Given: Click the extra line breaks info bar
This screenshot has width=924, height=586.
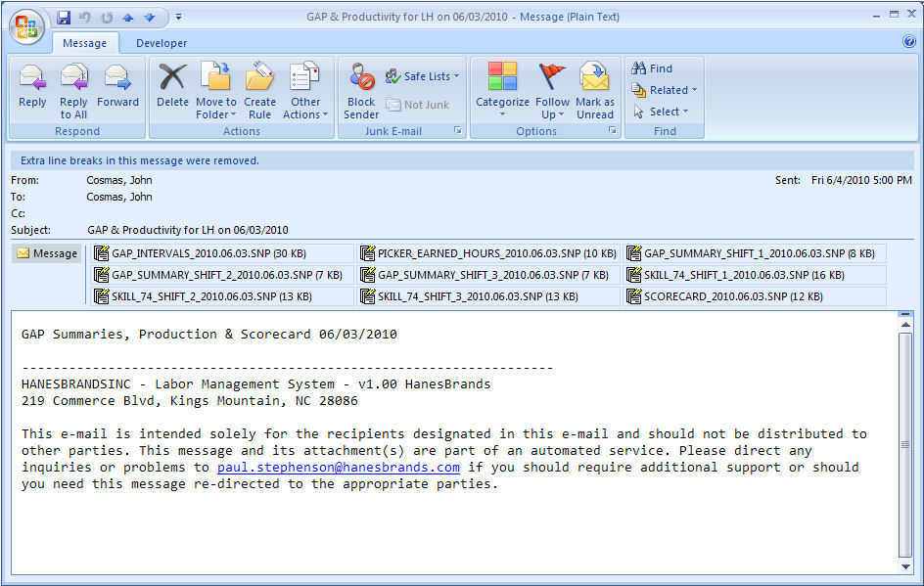Looking at the screenshot, I should (x=462, y=160).
